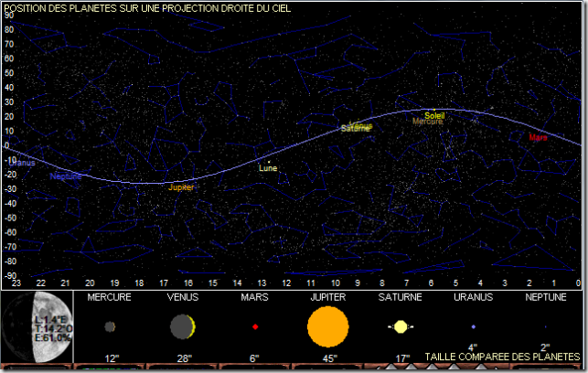Click the Moon phase image
Screen dimensions: 588x373
[x=37, y=326]
